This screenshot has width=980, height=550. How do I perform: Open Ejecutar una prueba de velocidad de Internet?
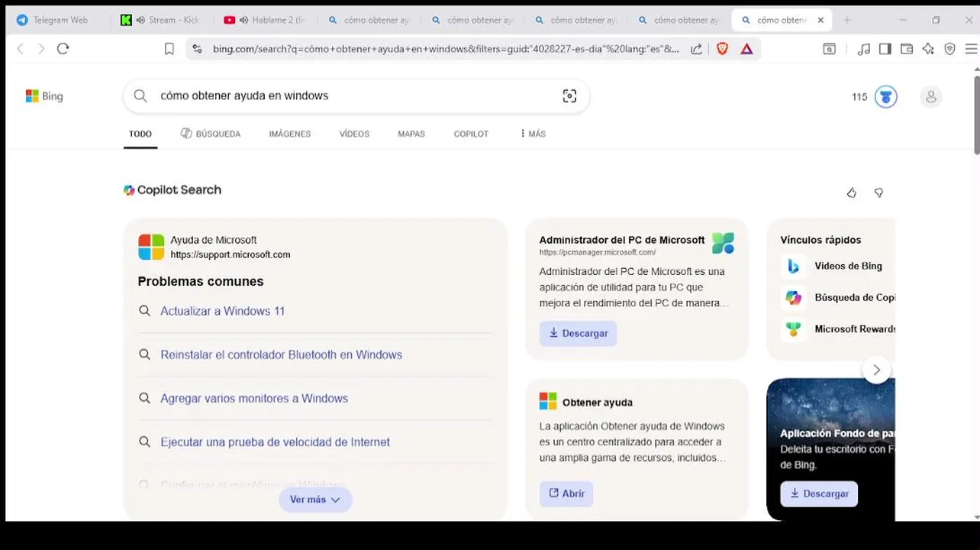pos(275,442)
